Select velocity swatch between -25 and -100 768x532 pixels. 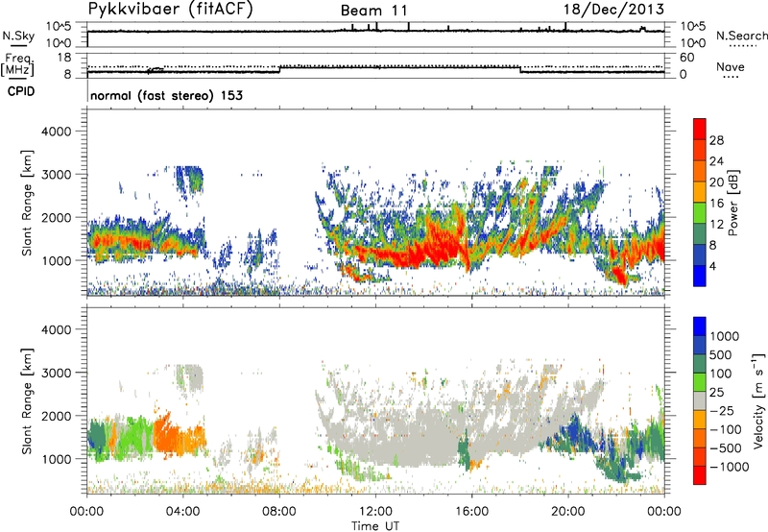click(700, 420)
